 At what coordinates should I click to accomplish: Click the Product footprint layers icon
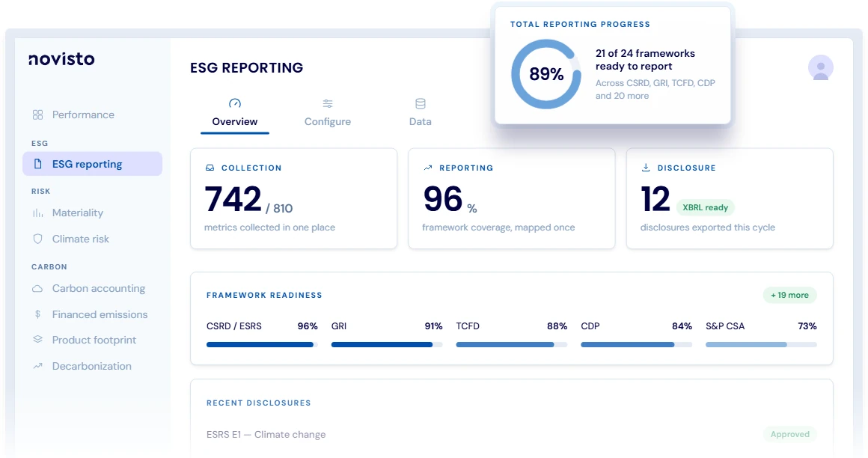coord(37,340)
